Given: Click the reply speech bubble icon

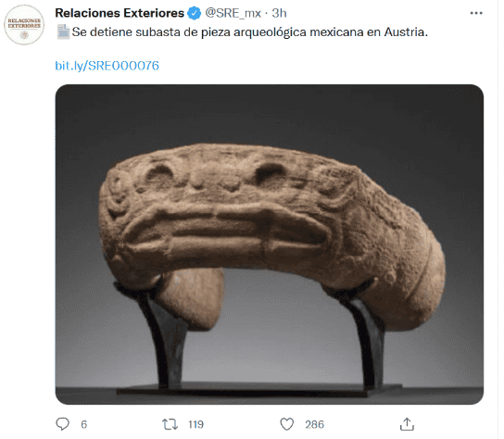Looking at the screenshot, I should (x=62, y=424).
